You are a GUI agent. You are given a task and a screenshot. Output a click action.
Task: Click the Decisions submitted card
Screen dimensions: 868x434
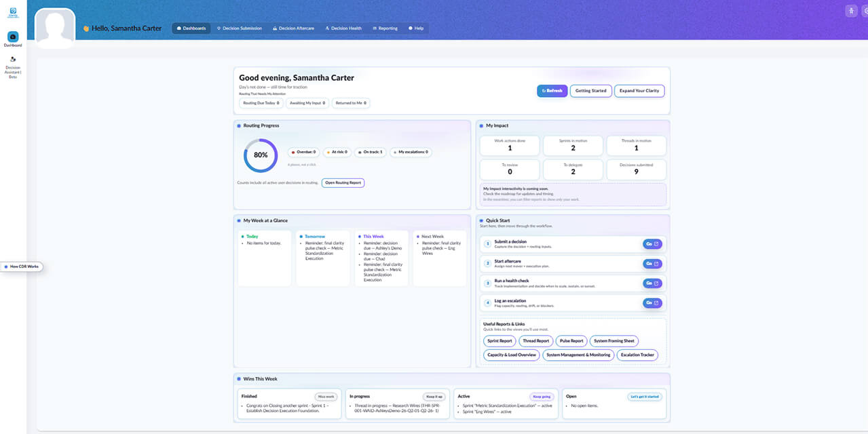(x=636, y=170)
